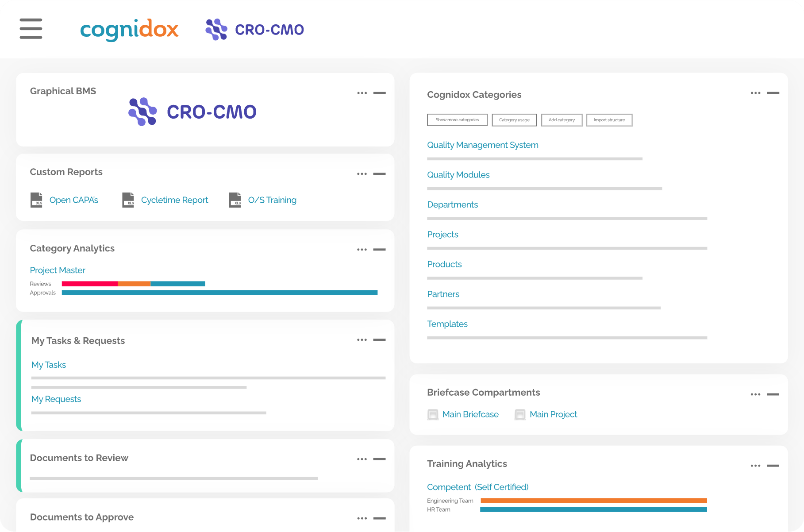Screen dimensions: 804x532
Task: Open the Briefcase Compartments panel menu
Action: [x=755, y=394]
